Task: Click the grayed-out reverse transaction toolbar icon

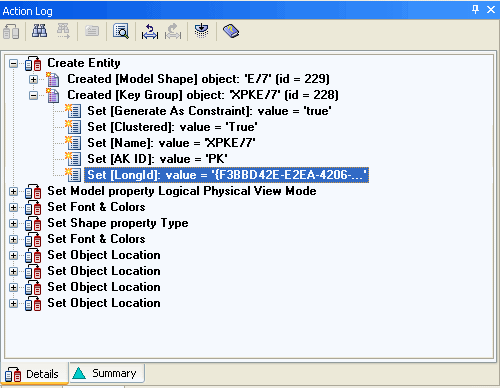Action: [11, 32]
